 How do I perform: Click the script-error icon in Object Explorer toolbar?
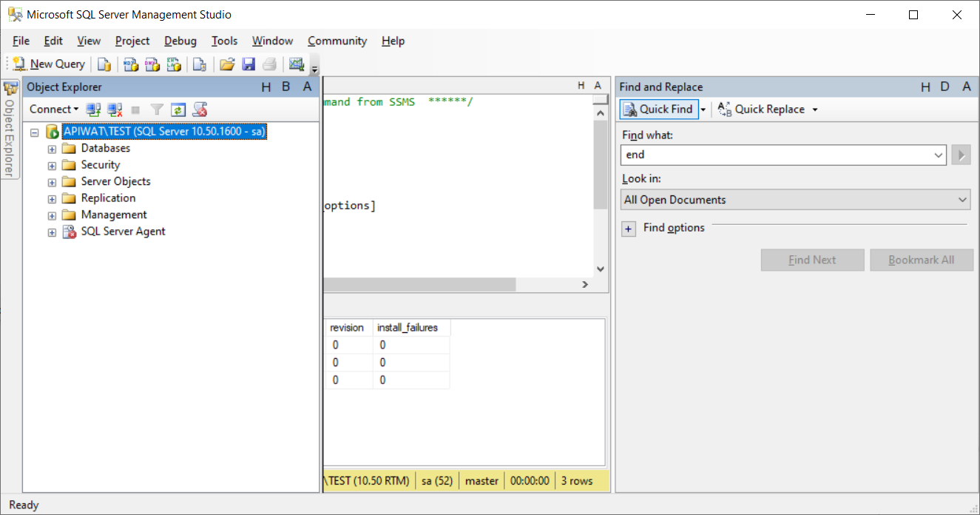(200, 110)
